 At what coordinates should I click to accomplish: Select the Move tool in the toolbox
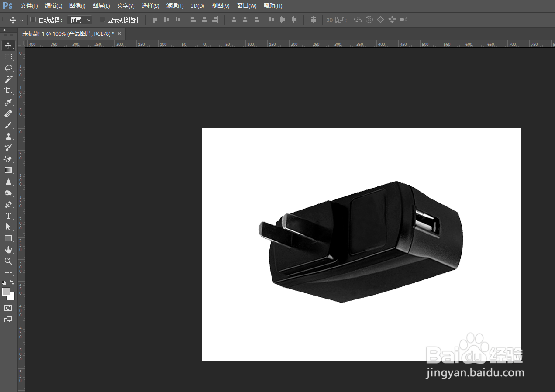click(x=8, y=45)
